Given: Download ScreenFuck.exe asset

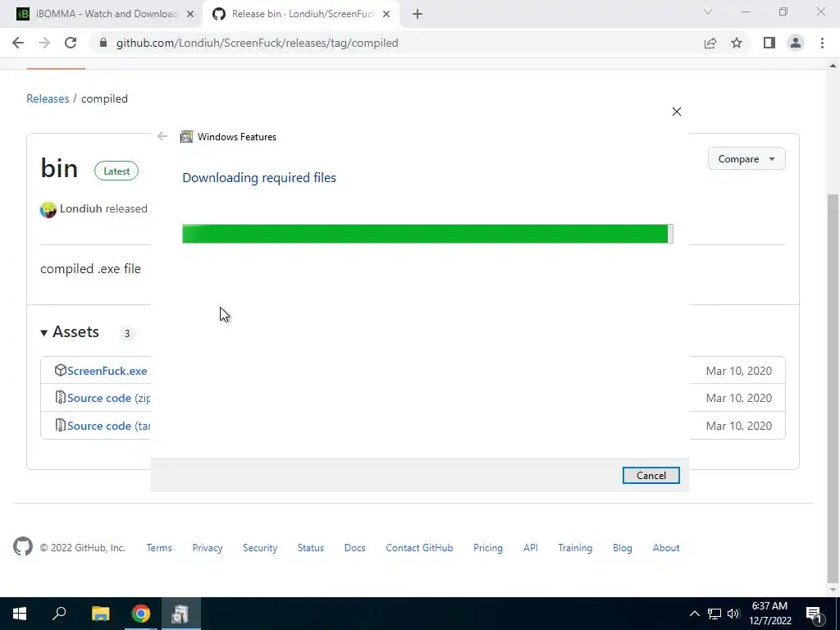Looking at the screenshot, I should [x=107, y=371].
